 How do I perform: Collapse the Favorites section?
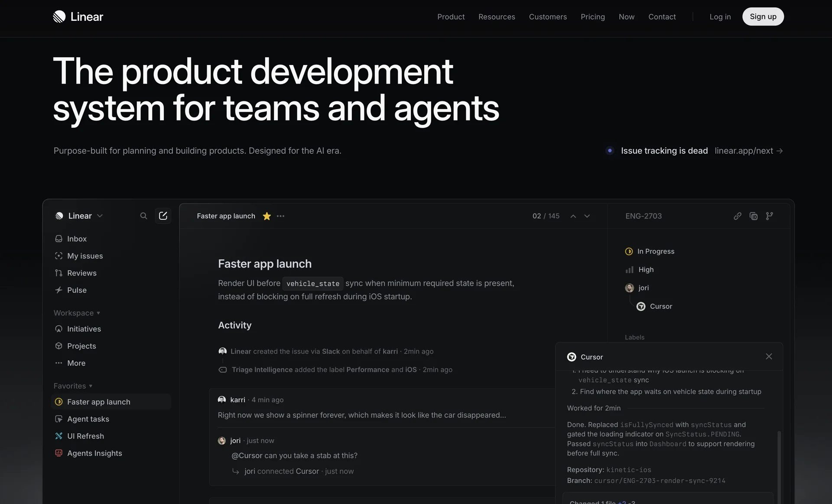pos(73,386)
